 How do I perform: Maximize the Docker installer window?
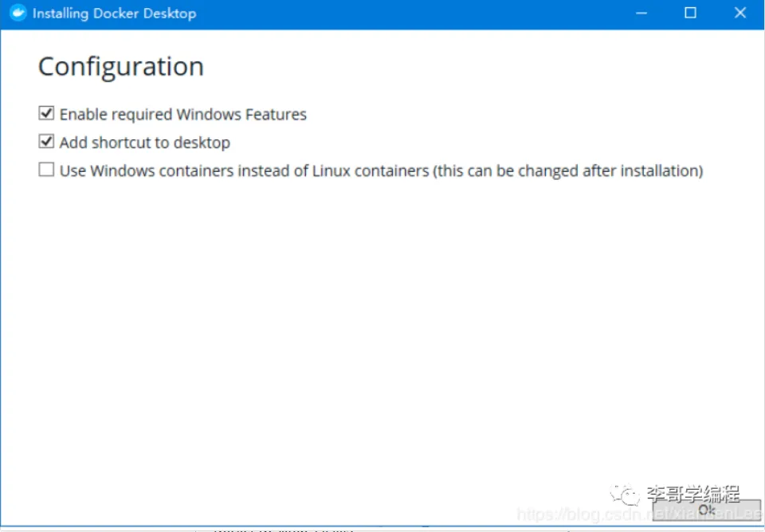(690, 14)
